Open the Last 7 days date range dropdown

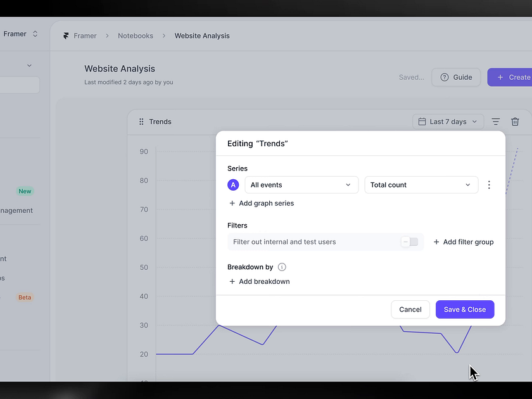(448, 121)
